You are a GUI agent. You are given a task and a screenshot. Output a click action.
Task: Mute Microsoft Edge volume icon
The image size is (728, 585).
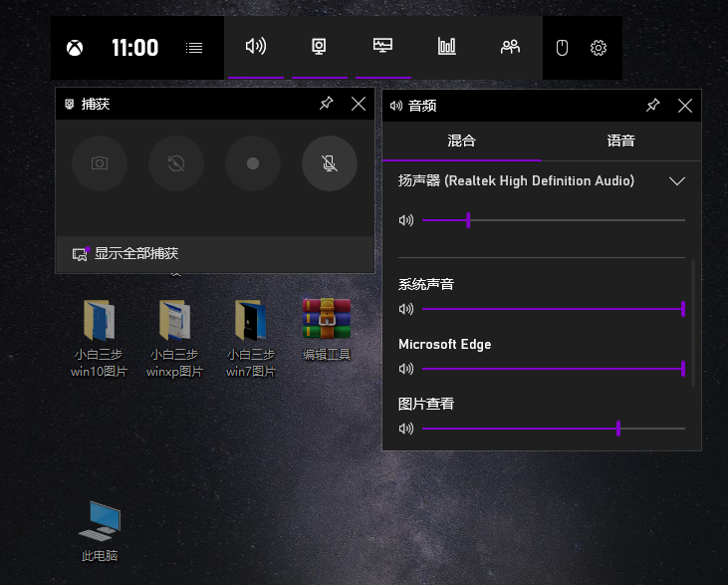coord(406,369)
